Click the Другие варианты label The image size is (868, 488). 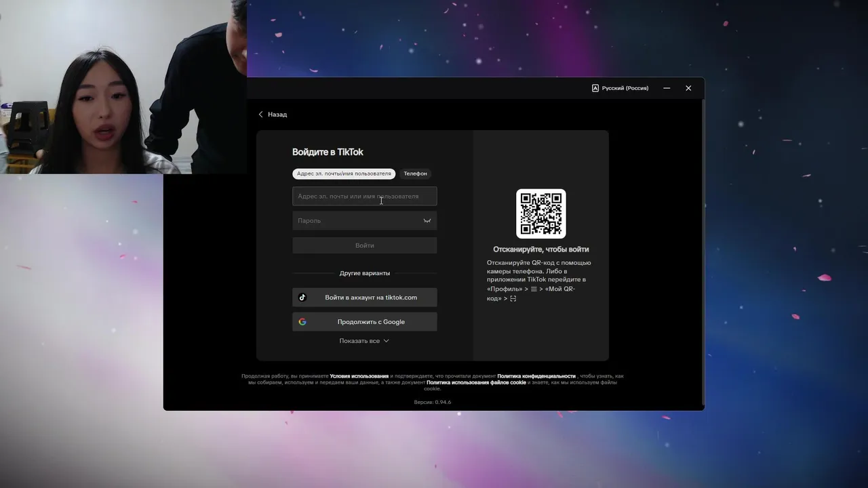[365, 273]
